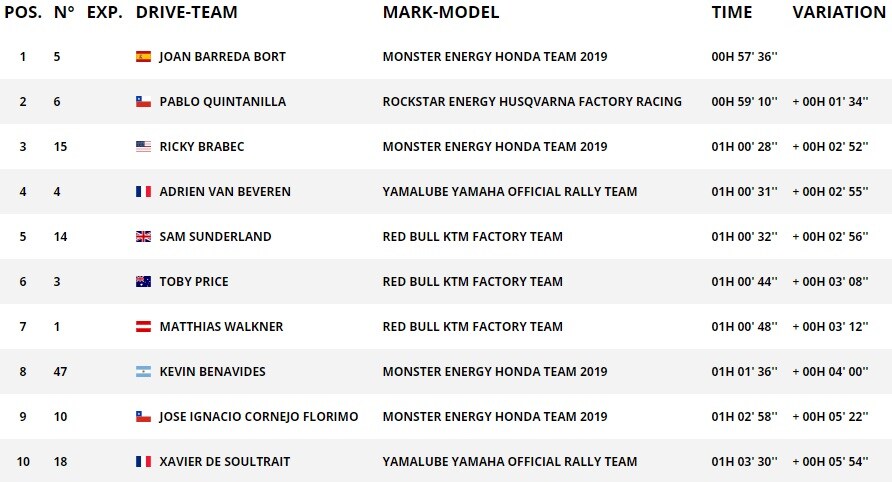Sort by the POS. column header

pos(23,12)
